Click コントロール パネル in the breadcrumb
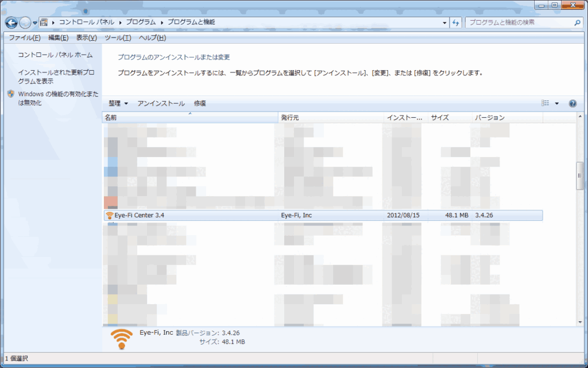The image size is (588, 368). pos(87,22)
